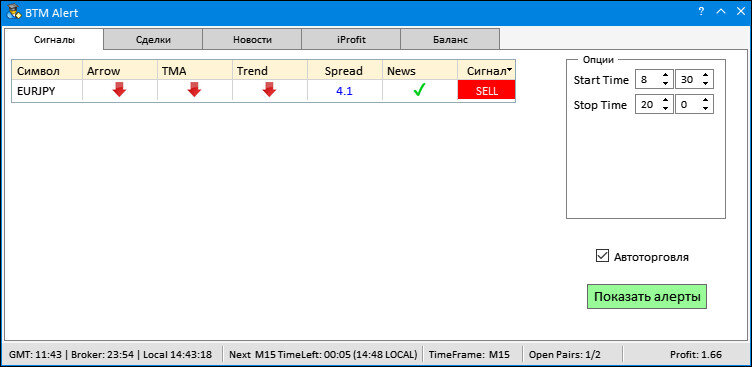The image size is (752, 367).
Task: Click the Open Pairs: 1/2 status entry
Action: [x=564, y=355]
